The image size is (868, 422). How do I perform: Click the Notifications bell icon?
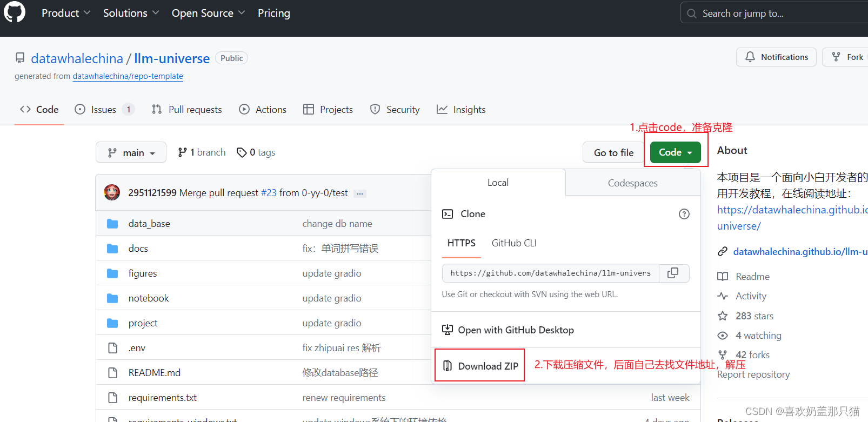pos(750,57)
